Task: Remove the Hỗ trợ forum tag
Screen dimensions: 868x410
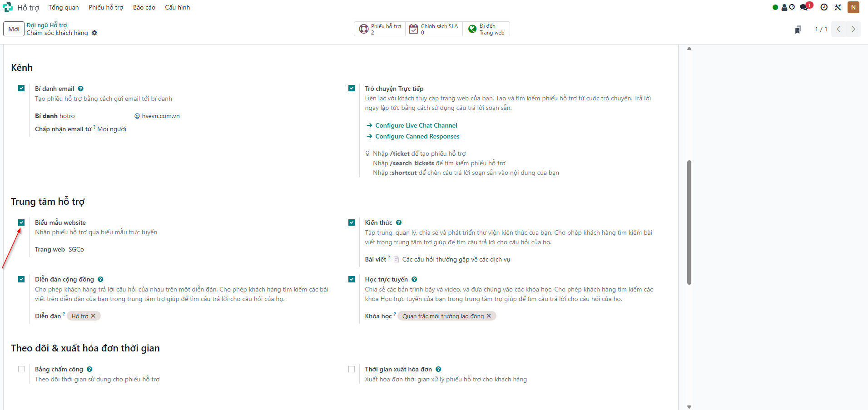Action: click(93, 316)
